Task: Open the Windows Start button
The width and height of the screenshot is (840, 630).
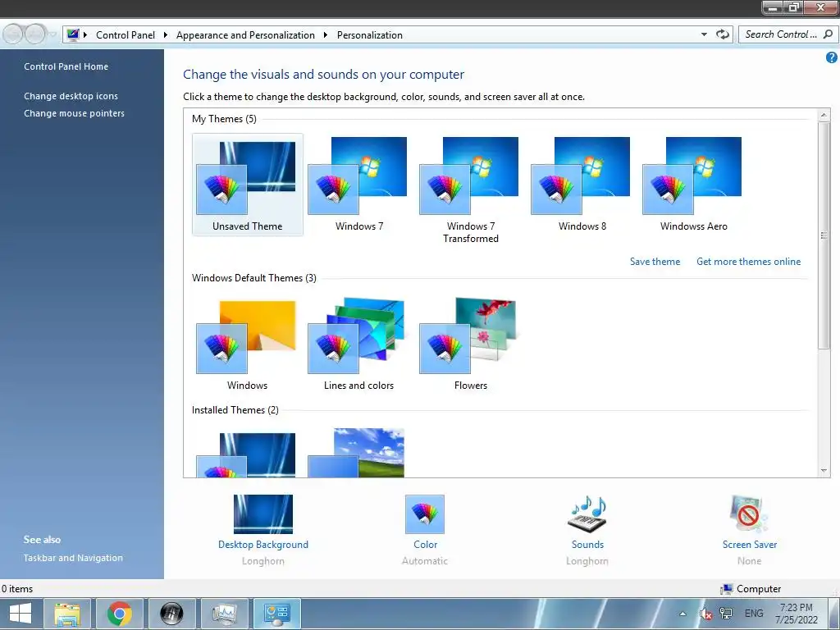Action: pos(21,614)
